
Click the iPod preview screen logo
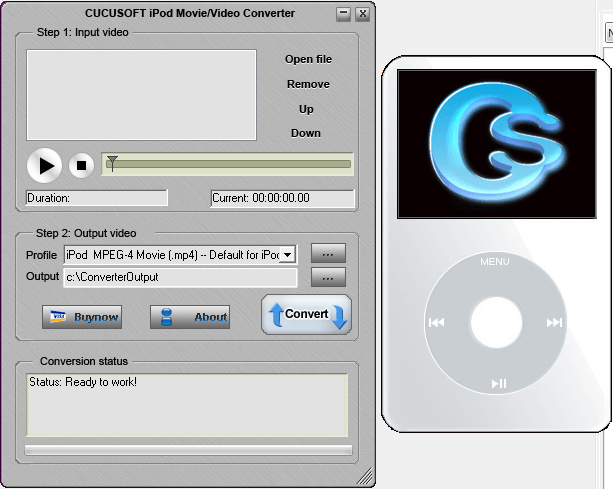pyautogui.click(x=497, y=144)
